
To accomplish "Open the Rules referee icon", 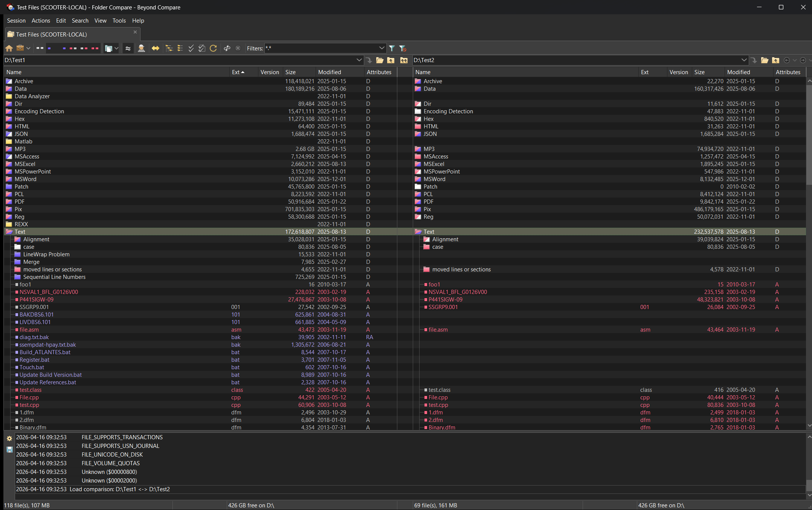I will 141,48.
